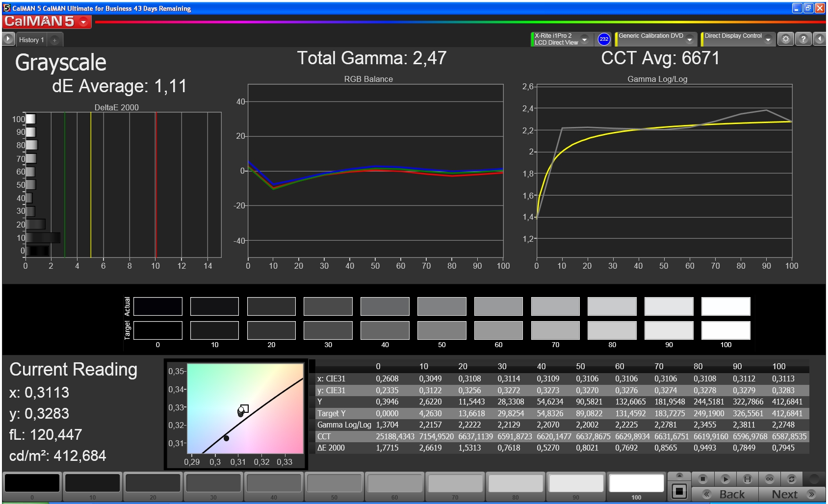
Task: Collapse right panel with left-arrow button
Action: click(820, 39)
